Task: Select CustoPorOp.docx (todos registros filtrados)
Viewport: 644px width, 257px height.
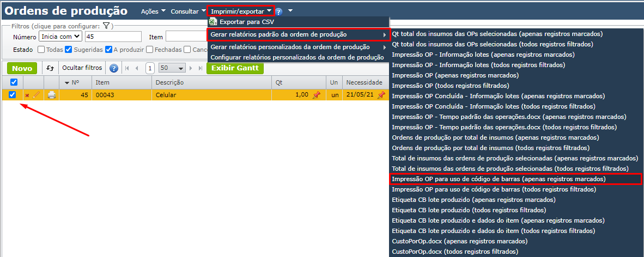Action: click(455, 251)
